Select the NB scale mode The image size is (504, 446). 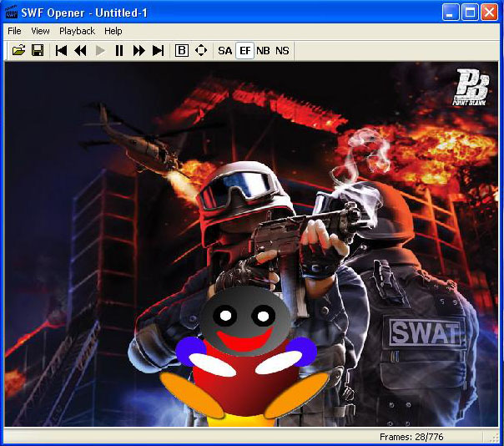click(263, 50)
